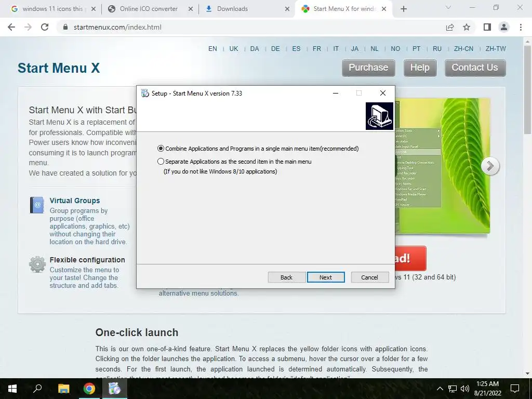Click Next in the setup dialog
532x399 pixels.
click(326, 277)
